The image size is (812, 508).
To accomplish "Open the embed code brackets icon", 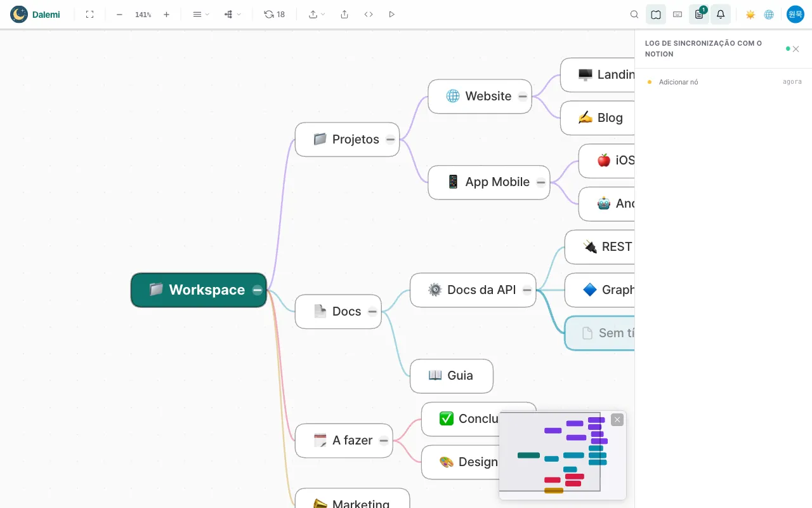I will (369, 14).
